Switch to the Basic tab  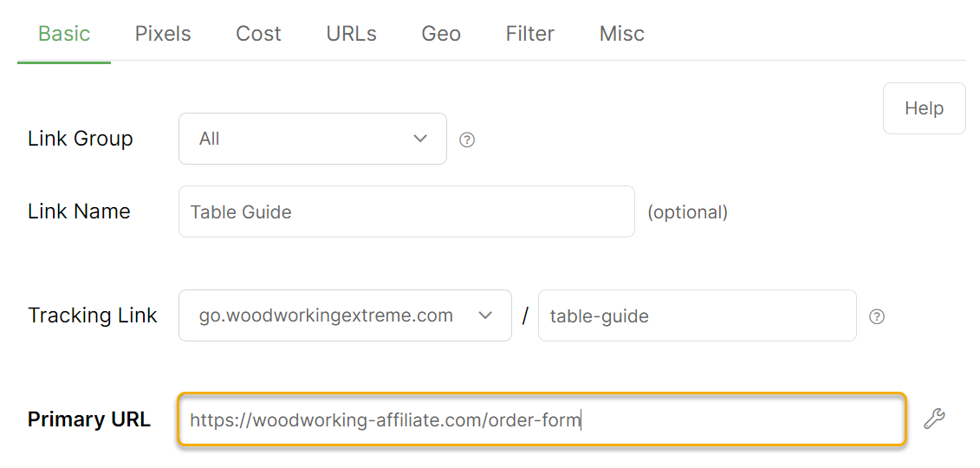pos(64,34)
